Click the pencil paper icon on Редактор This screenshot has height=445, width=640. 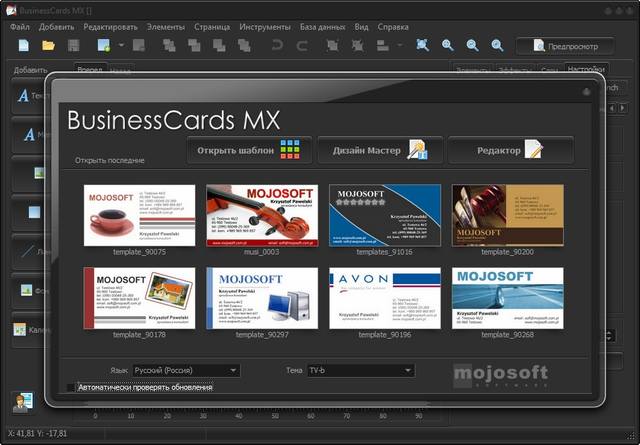coord(534,149)
